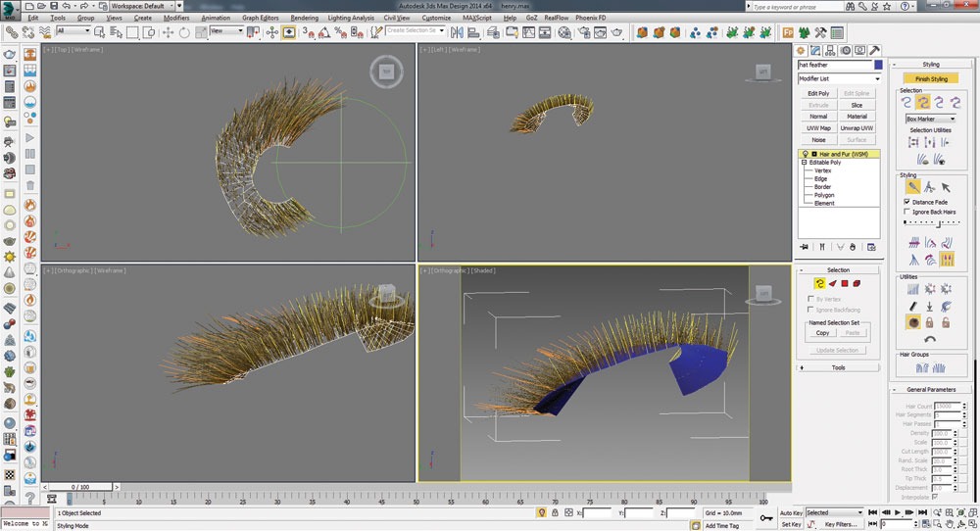Click the Select and Link chain icon
The width and height of the screenshot is (980, 531).
click(12, 32)
